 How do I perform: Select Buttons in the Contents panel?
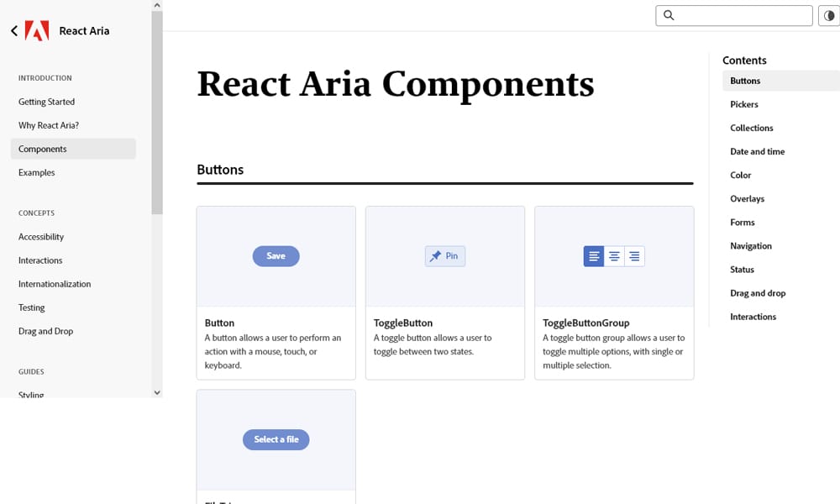tap(743, 81)
